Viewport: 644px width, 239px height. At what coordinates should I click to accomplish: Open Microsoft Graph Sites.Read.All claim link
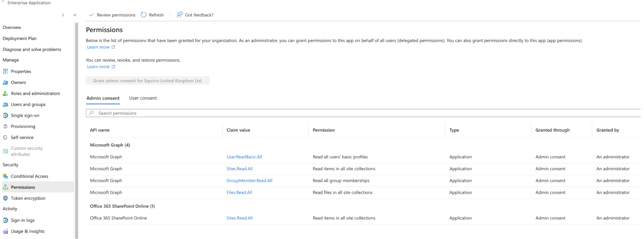(x=240, y=169)
